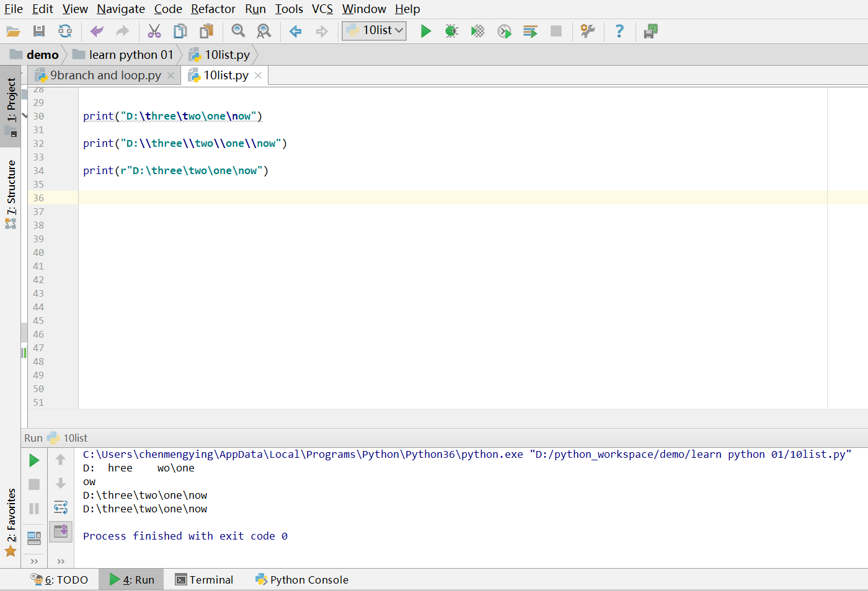868x591 pixels.
Task: Start debugging with the bug icon
Action: (451, 31)
